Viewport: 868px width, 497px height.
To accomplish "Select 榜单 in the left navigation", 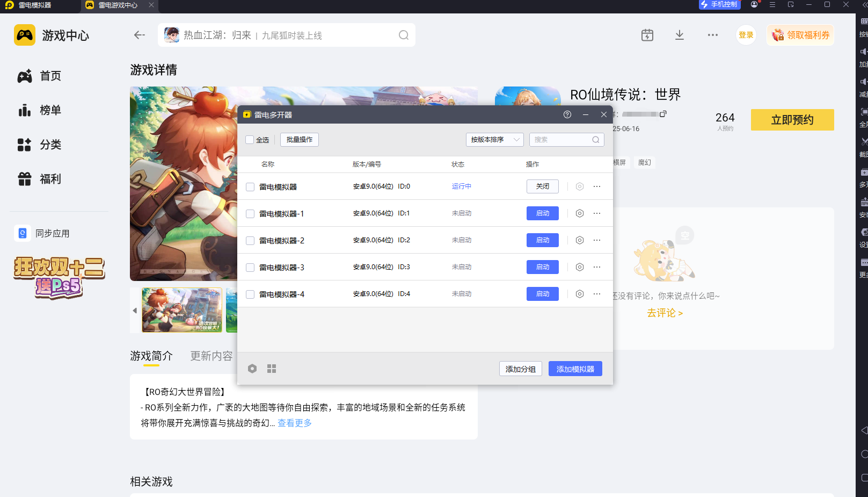I will pyautogui.click(x=50, y=110).
